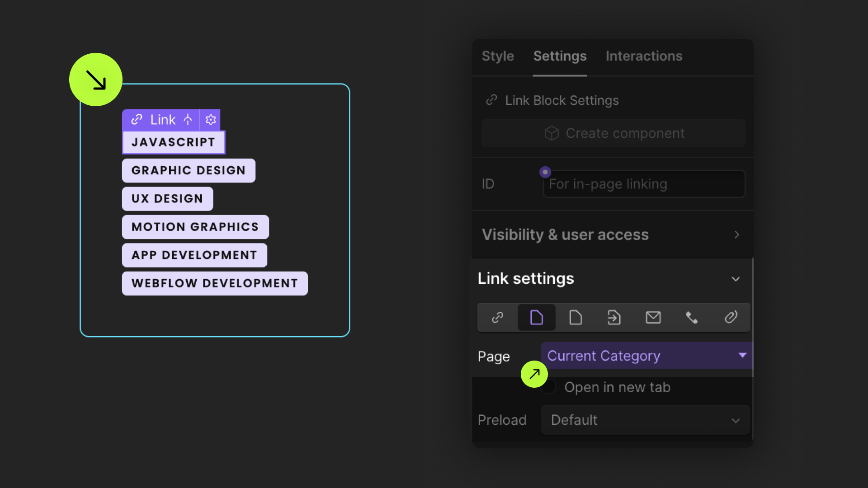Collapse the Link settings section

[736, 279]
